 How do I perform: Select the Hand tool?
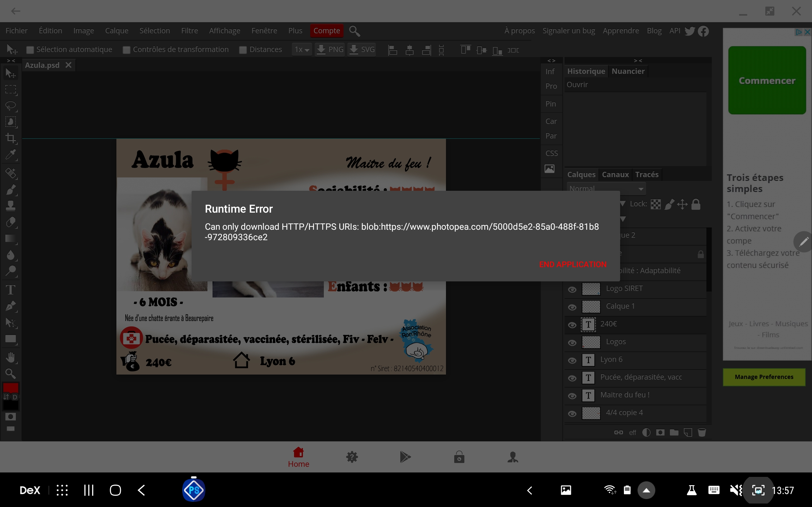pyautogui.click(x=10, y=357)
